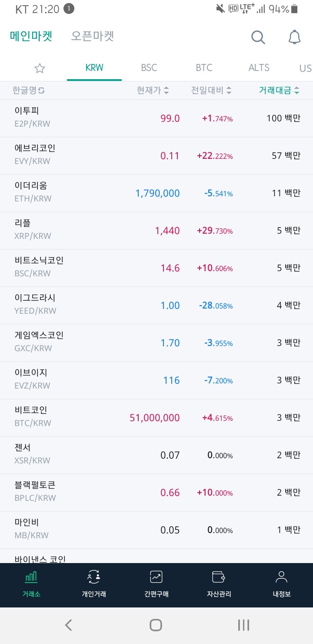Sort list by 현재가 column
The image size is (313, 644).
[153, 91]
